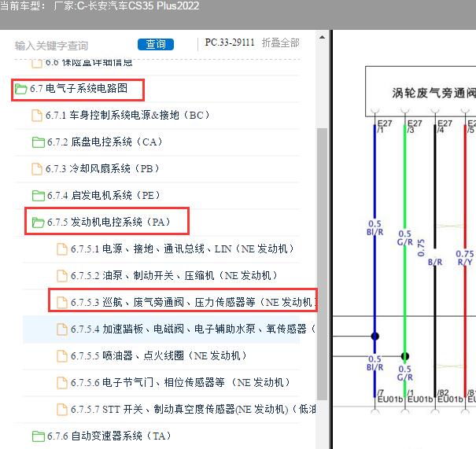Click the /82 EU01b connector label
This screenshot has width=476, height=449.
450,396
